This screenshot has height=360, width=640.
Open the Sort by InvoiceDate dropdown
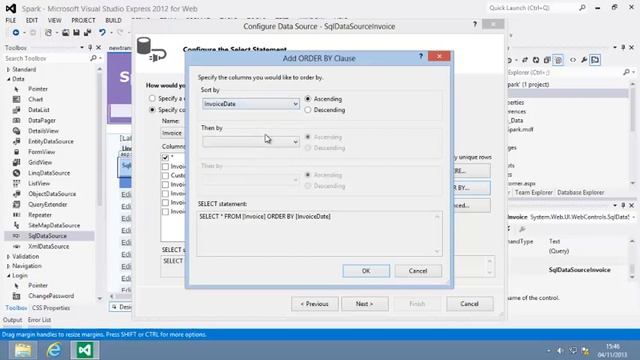pyautogui.click(x=251, y=104)
